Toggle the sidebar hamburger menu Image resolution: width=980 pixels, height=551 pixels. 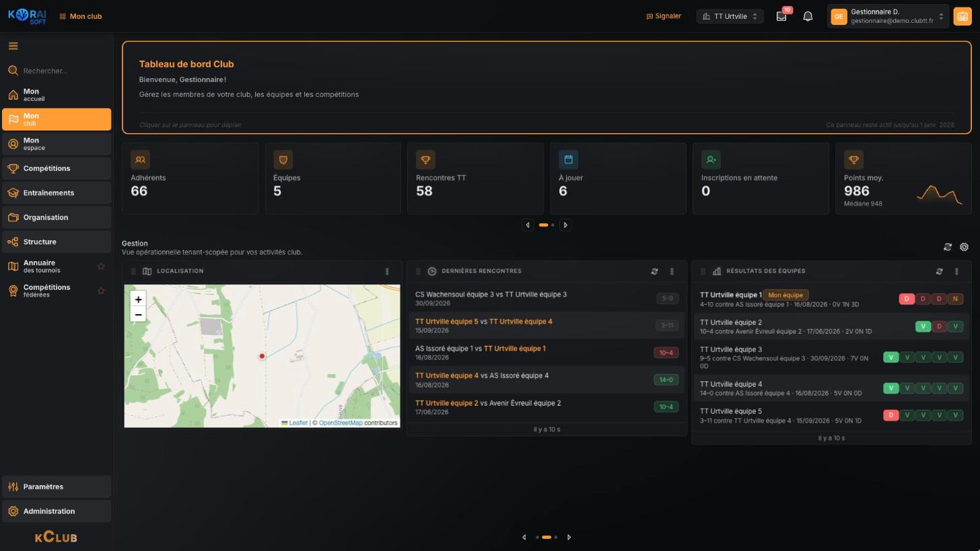13,46
